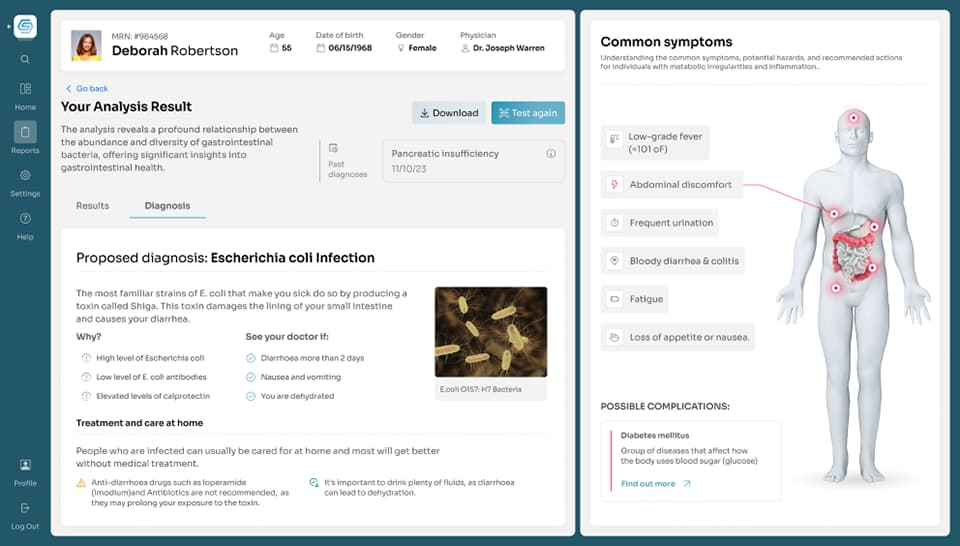Switch to the Results tab

[x=93, y=206]
